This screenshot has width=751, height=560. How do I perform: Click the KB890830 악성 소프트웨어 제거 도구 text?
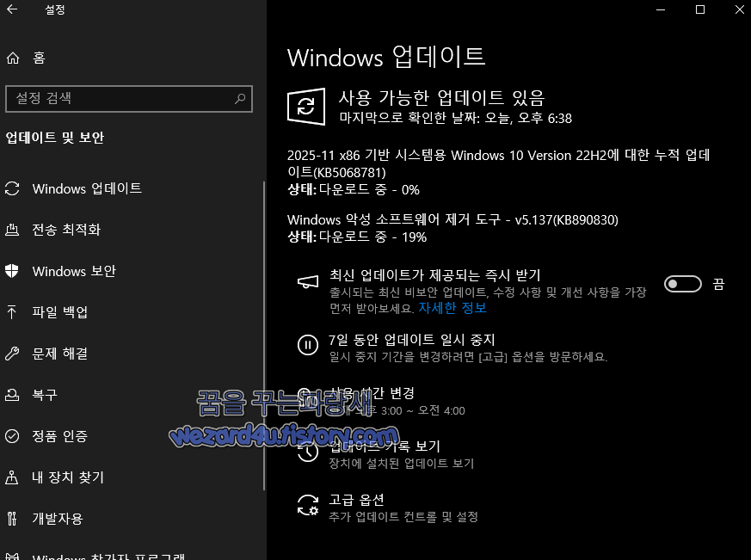coord(452,220)
